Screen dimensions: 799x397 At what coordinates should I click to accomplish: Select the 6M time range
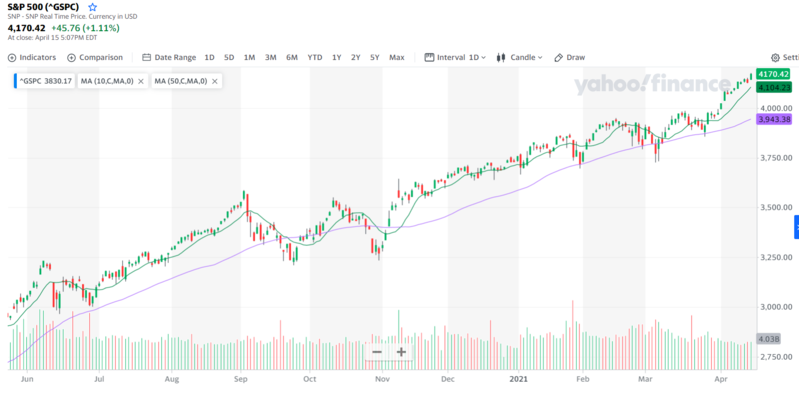291,58
